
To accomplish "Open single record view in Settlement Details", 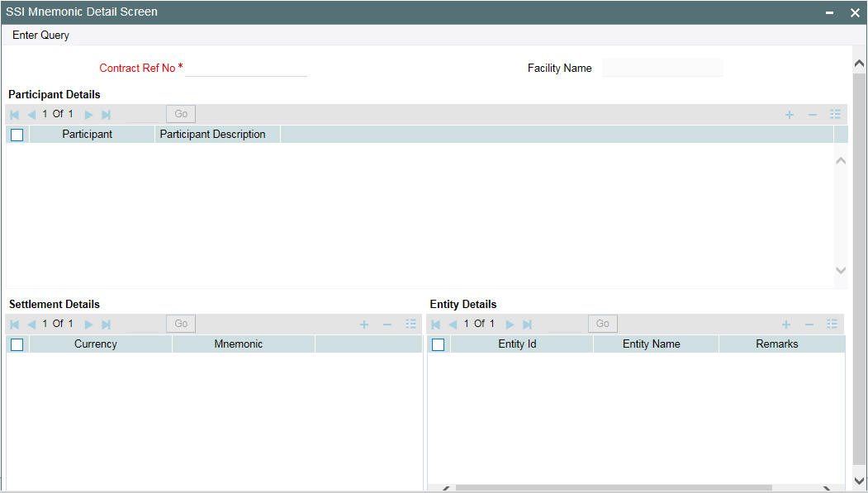I will tap(410, 324).
